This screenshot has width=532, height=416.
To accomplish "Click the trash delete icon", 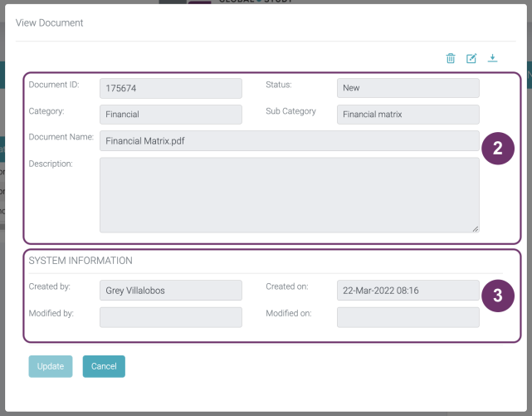I will click(x=451, y=58).
